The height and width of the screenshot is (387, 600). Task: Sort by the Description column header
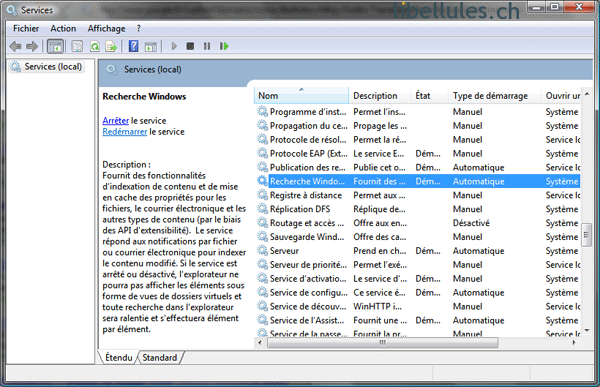(x=380, y=96)
